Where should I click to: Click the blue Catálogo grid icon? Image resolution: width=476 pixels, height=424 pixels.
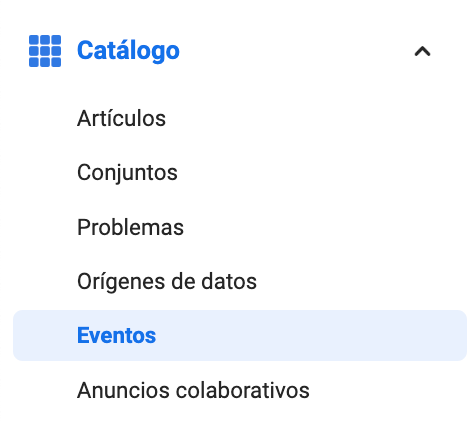45,51
